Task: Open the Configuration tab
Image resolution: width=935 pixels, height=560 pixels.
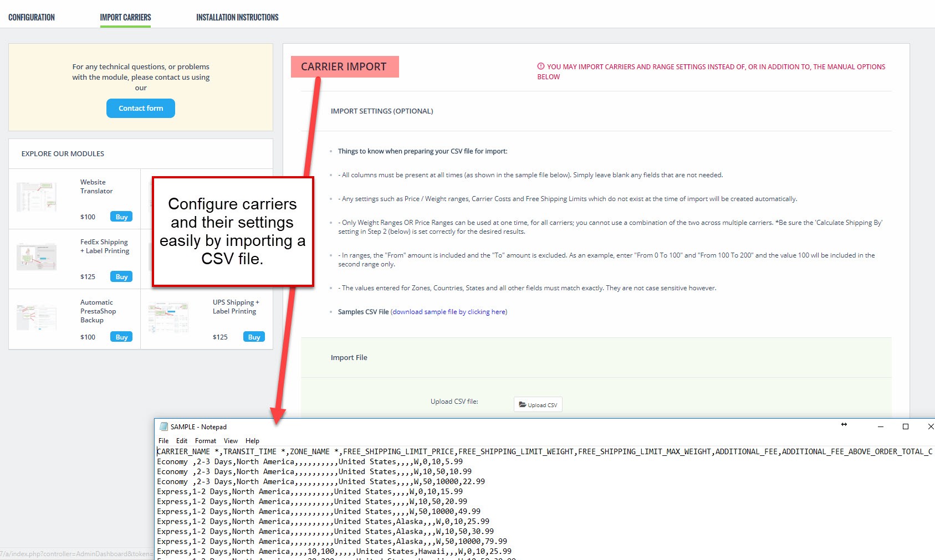Action: [32, 17]
